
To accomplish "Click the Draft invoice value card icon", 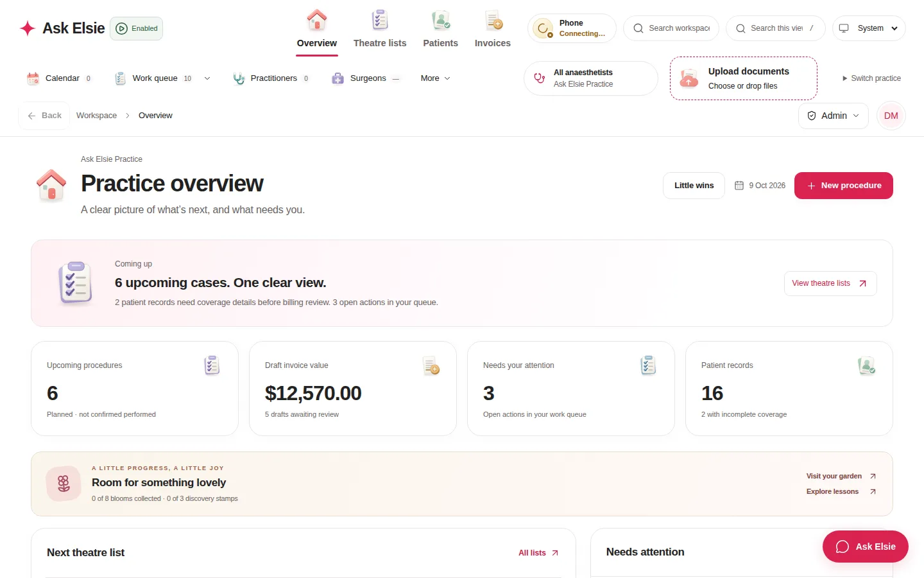I will pos(431,365).
